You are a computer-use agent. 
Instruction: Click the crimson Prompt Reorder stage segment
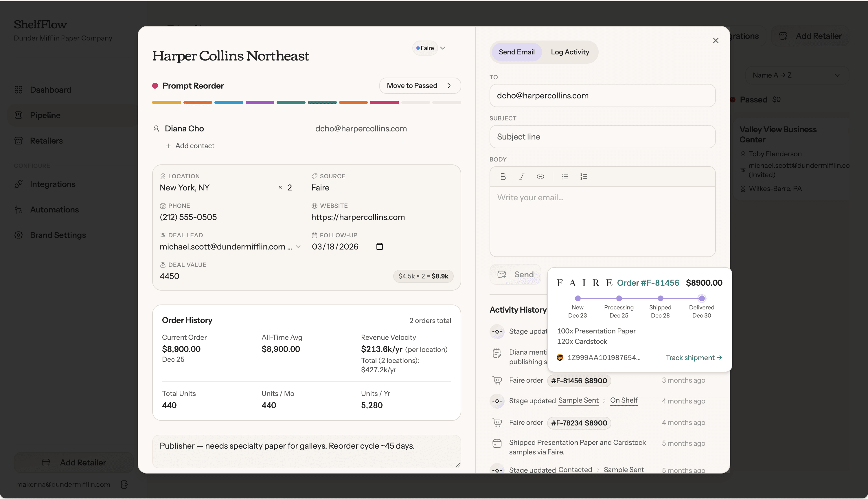(x=384, y=102)
